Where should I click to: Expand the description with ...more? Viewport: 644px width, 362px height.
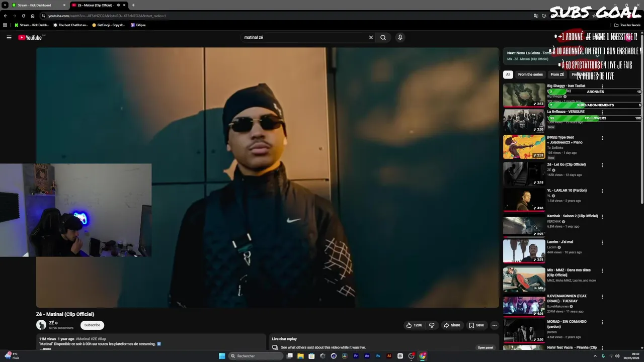tap(46, 348)
